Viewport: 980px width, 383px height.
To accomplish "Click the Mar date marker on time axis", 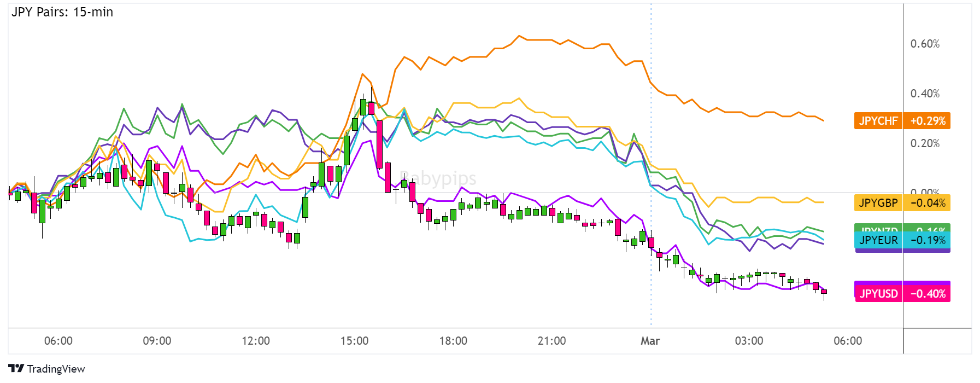I will (650, 341).
